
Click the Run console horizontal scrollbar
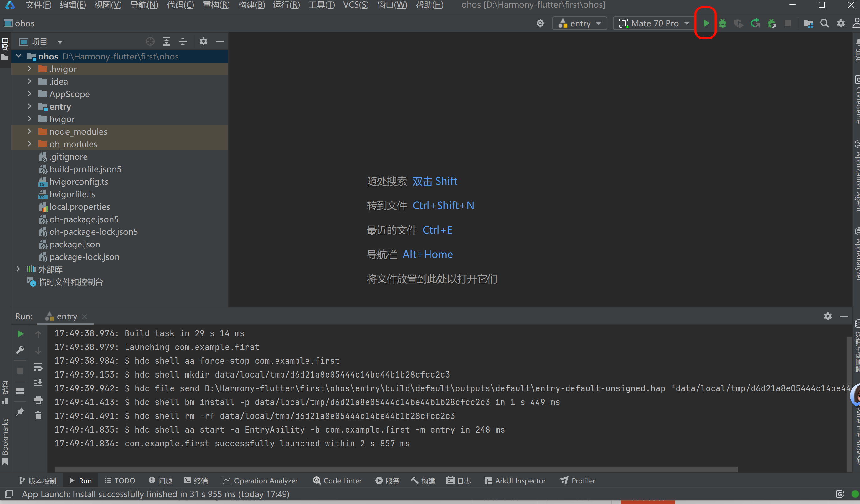[396, 470]
